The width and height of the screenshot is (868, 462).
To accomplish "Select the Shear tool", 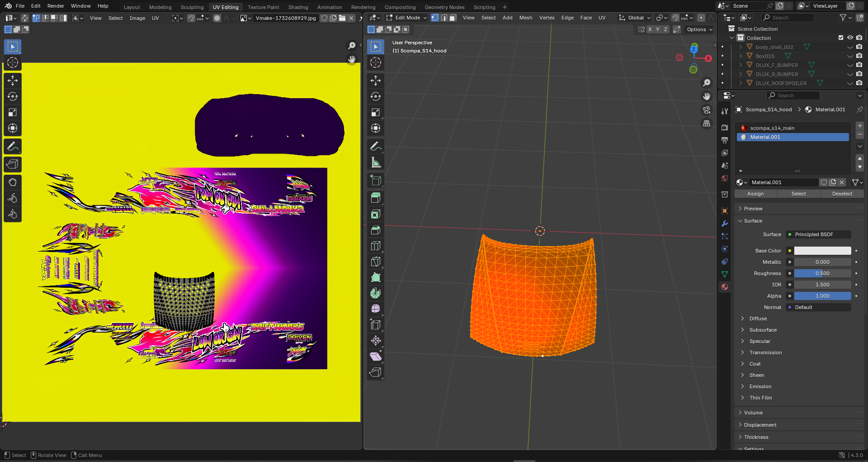I will (x=376, y=357).
